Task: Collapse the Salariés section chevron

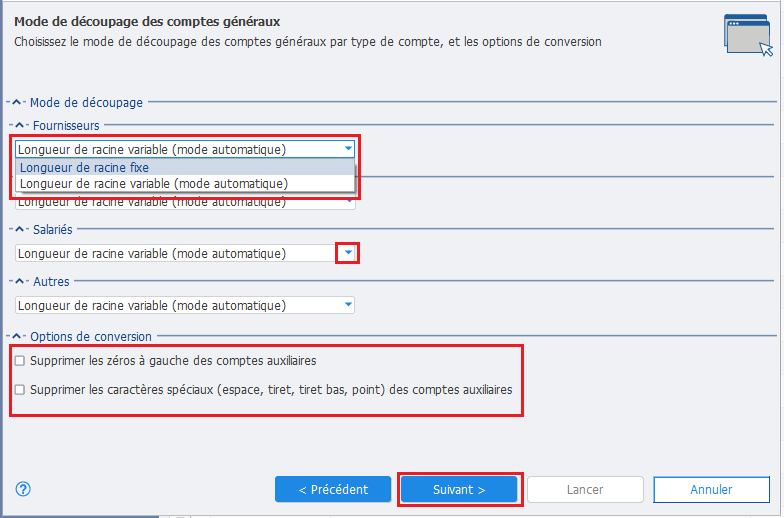Action: pos(20,229)
